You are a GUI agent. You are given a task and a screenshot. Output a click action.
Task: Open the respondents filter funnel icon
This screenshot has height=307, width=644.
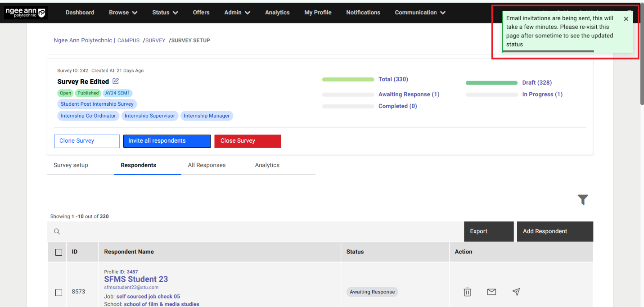click(x=583, y=200)
